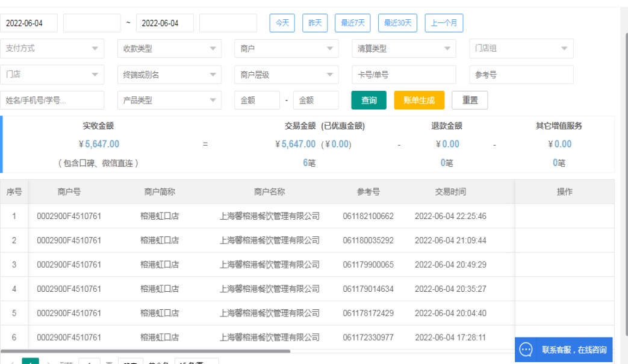Select the 昨天 date range button
Image resolution: width=628 pixels, height=364 pixels.
pyautogui.click(x=315, y=23)
